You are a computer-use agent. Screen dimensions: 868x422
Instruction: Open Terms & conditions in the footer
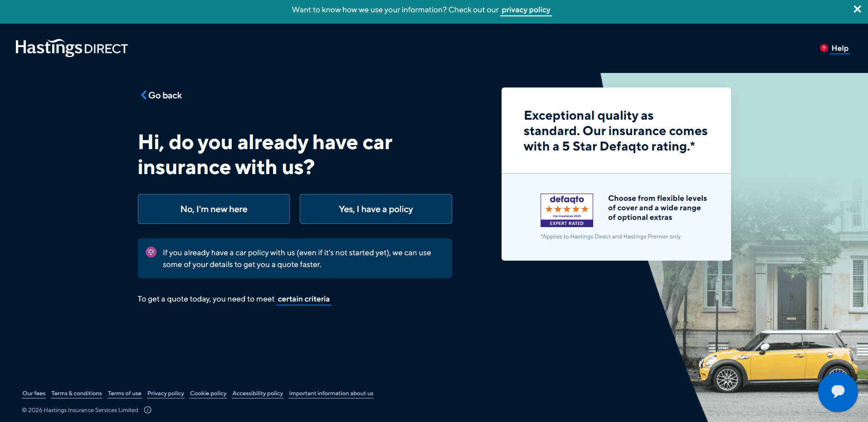(x=77, y=393)
